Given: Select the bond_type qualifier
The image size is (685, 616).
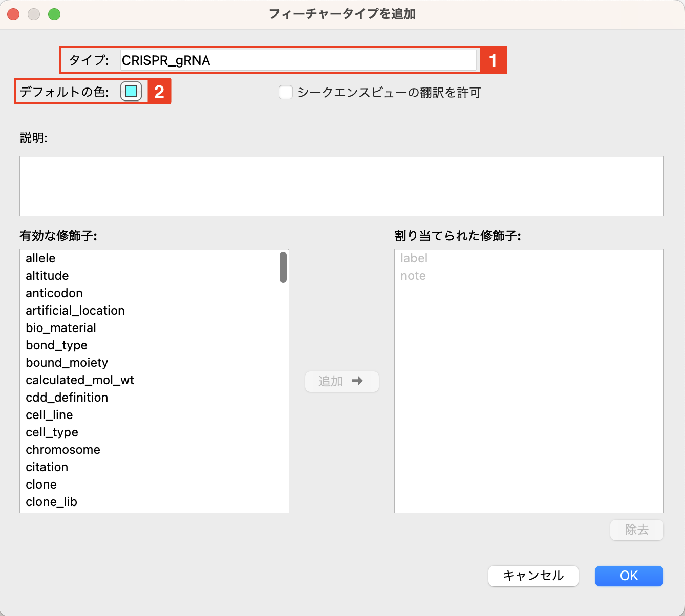Looking at the screenshot, I should coord(56,345).
